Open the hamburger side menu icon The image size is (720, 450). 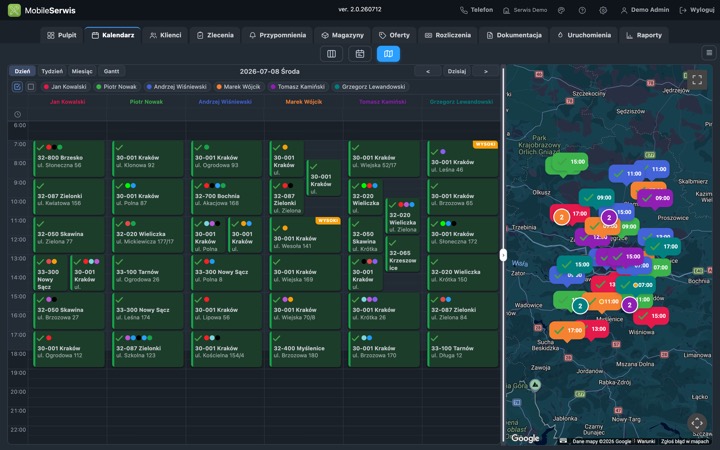pos(709,53)
